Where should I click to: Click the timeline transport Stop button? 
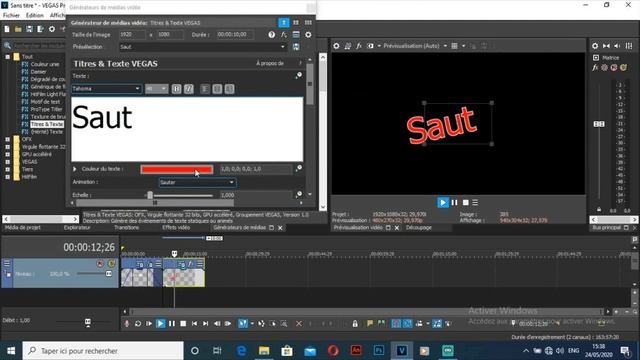183,324
